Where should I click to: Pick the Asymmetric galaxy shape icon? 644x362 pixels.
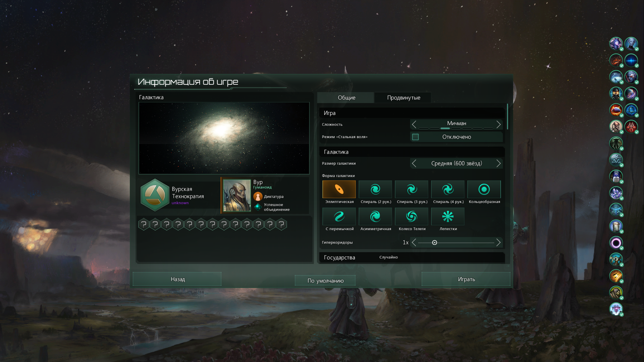pyautogui.click(x=375, y=216)
